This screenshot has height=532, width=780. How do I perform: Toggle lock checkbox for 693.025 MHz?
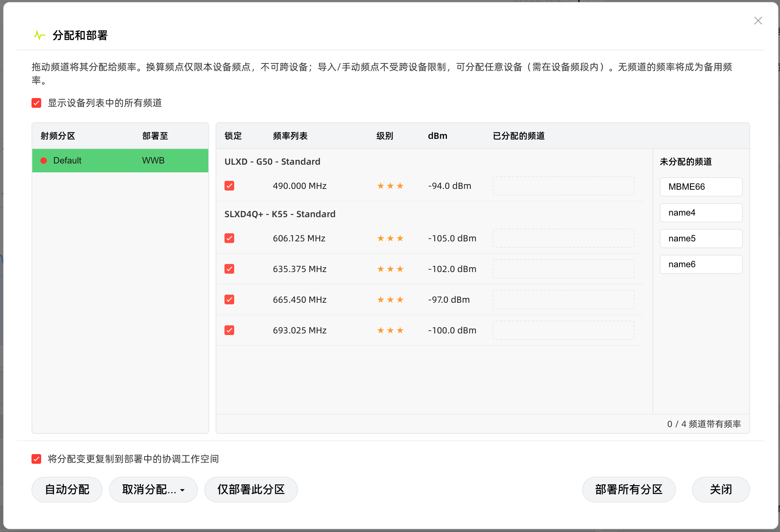229,330
